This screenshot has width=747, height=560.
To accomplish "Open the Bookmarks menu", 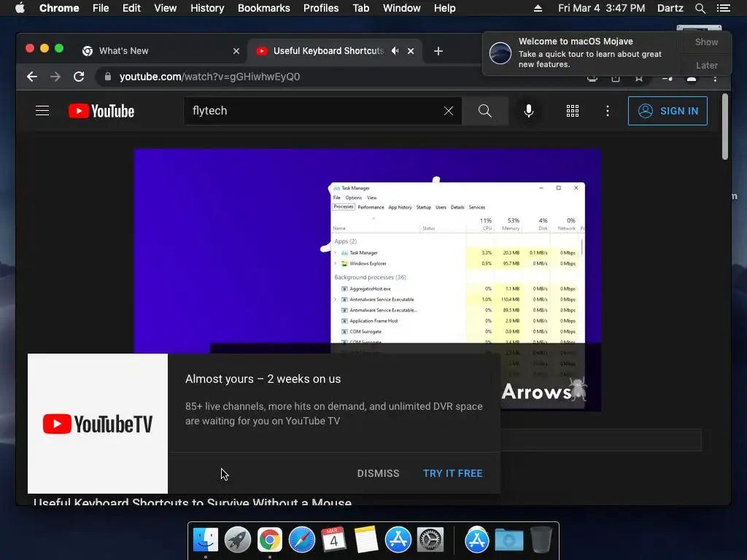I will 264,8.
